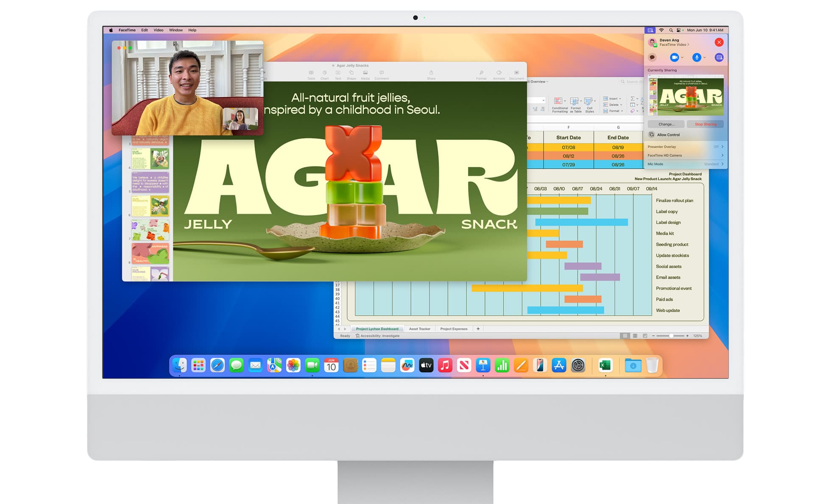Open Wi-Fi status in the menu bar
Screen dimensions: 831x504
coord(661,30)
